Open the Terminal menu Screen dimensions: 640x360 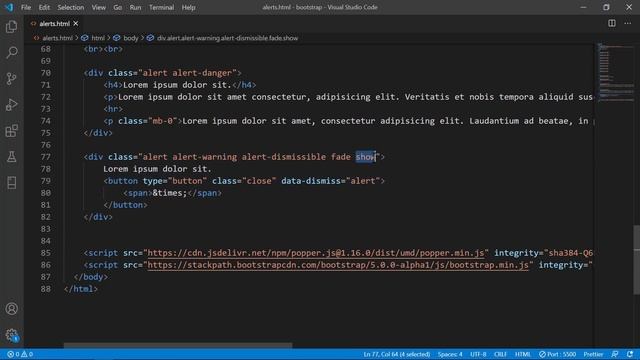coord(161,7)
